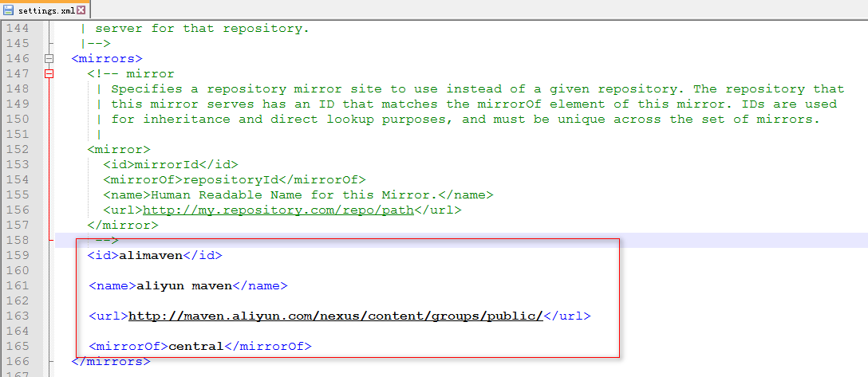The width and height of the screenshot is (868, 377).
Task: Open the my.repository.com/repo/path link
Action: pos(278,210)
